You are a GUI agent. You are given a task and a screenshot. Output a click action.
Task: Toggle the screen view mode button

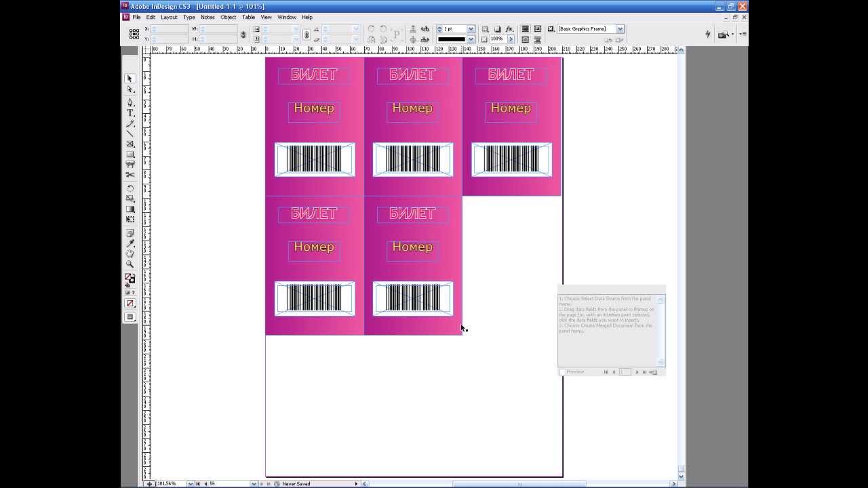pos(130,317)
